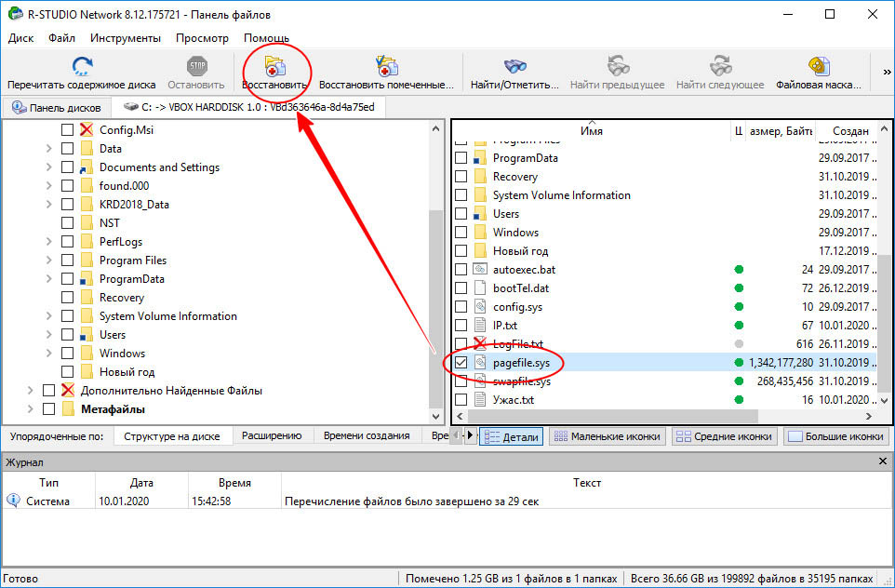Click the Ужас.txt document icon
This screenshot has height=588, width=895.
coord(481,400)
